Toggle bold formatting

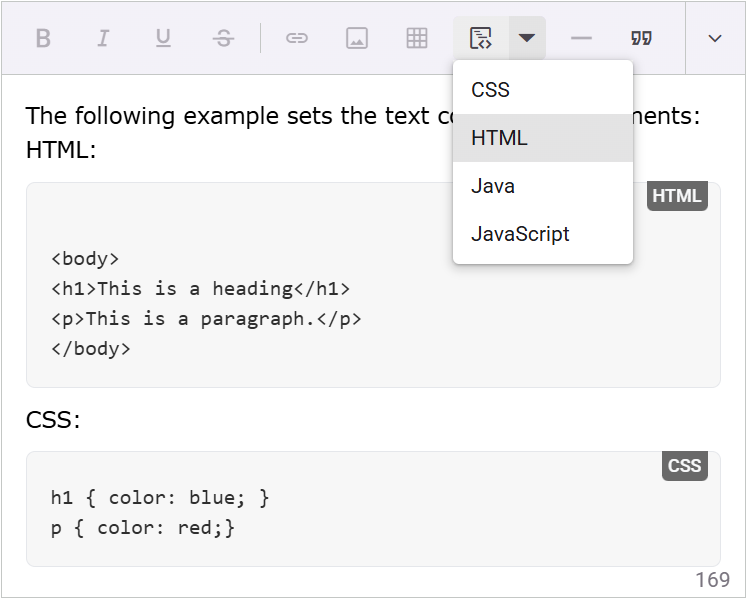tap(43, 38)
